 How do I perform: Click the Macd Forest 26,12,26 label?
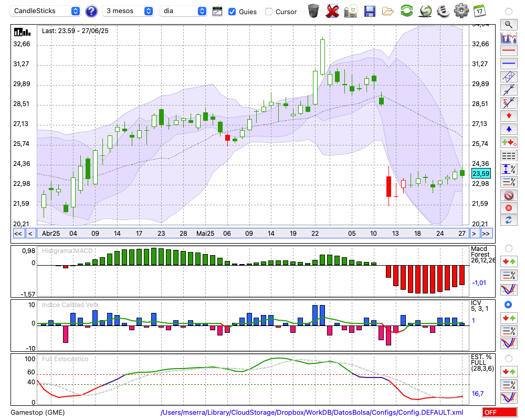click(482, 255)
